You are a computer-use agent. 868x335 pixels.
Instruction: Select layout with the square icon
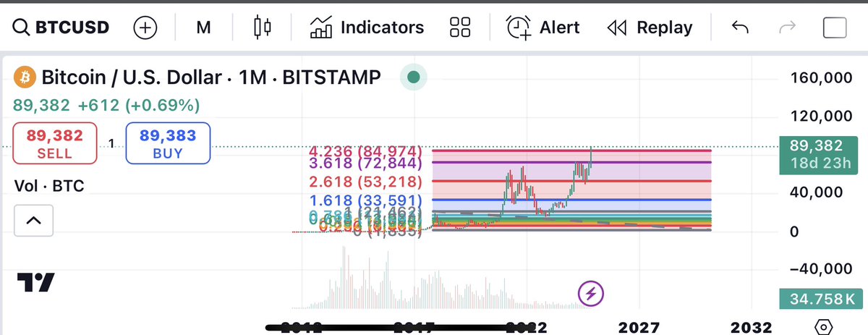[x=835, y=28]
